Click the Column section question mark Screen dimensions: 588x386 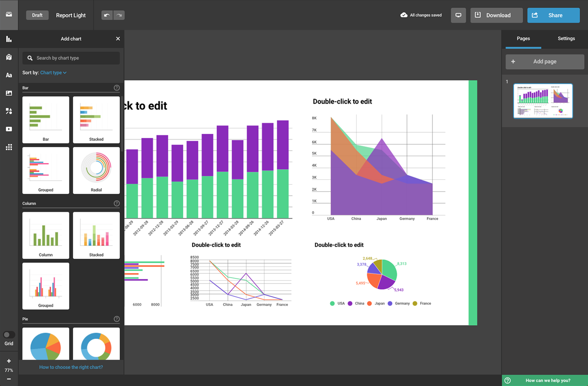[x=116, y=203]
